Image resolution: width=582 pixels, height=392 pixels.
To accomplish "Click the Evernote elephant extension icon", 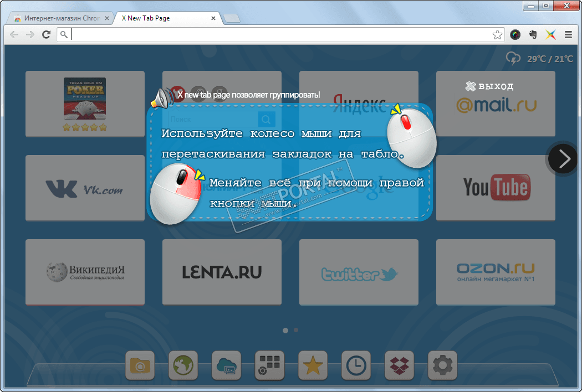I will [x=533, y=34].
